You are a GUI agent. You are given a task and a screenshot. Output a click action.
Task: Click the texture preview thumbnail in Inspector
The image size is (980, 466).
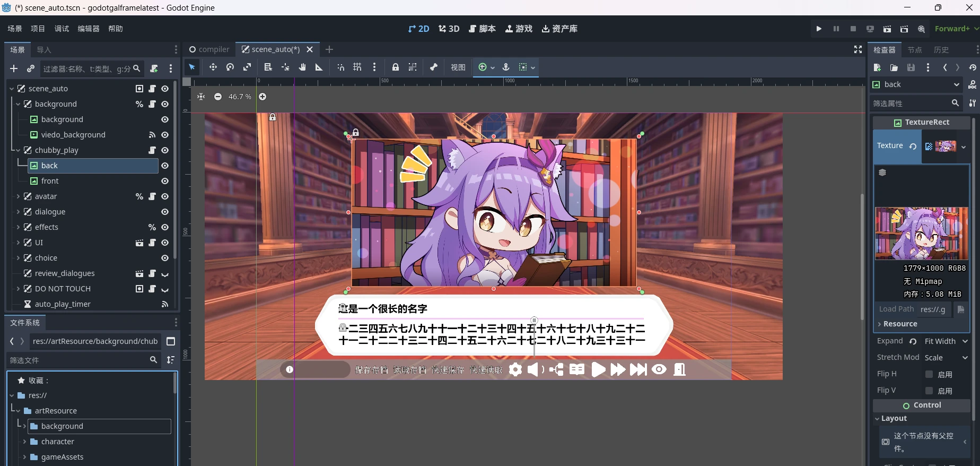coord(922,234)
